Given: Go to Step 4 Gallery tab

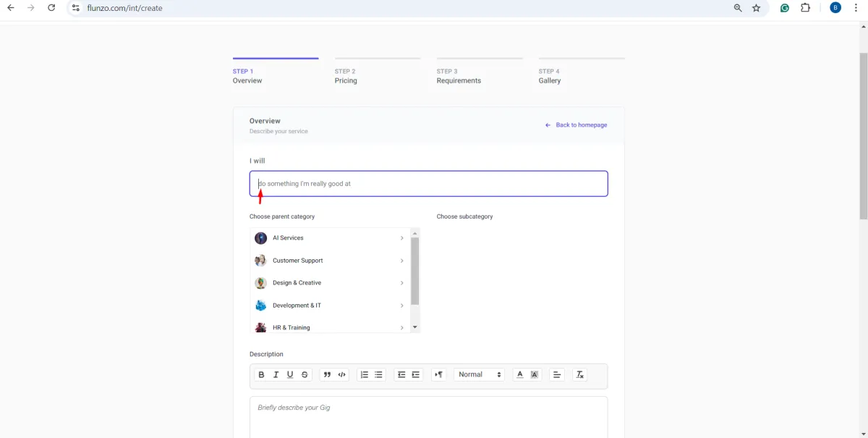Looking at the screenshot, I should (x=550, y=76).
